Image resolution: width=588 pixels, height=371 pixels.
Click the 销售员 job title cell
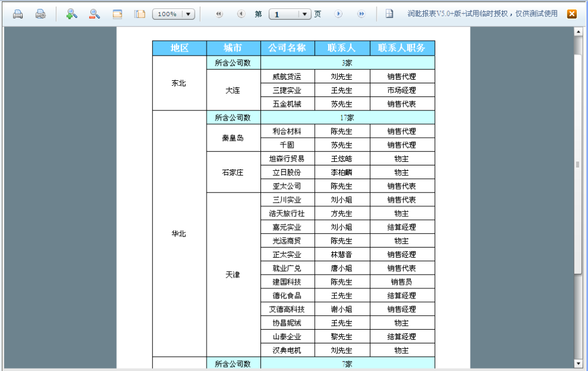pyautogui.click(x=402, y=282)
